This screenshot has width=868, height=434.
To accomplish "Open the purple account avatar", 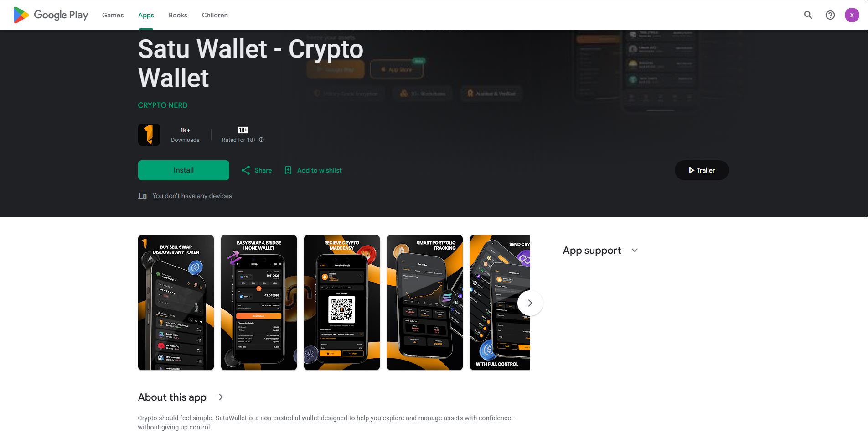I will click(852, 15).
